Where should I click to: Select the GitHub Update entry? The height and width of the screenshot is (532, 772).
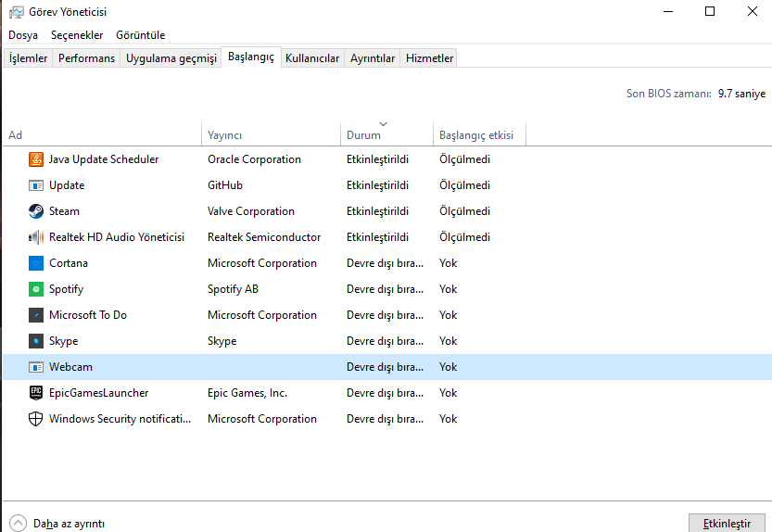pos(67,185)
